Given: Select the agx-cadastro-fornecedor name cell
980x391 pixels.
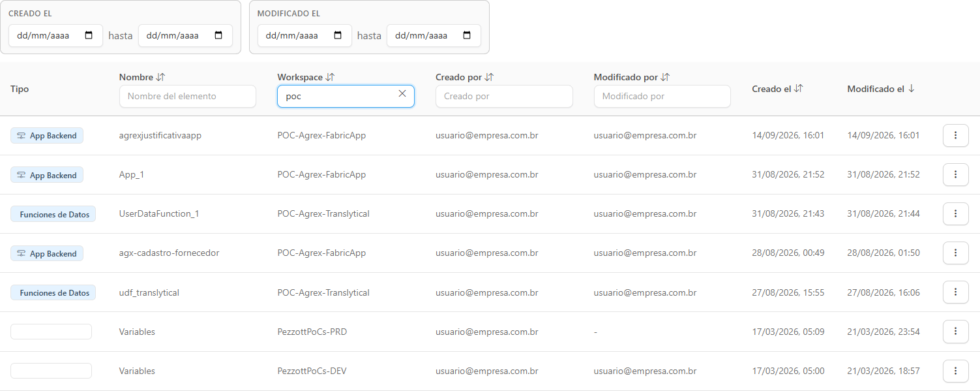Looking at the screenshot, I should (x=170, y=253).
